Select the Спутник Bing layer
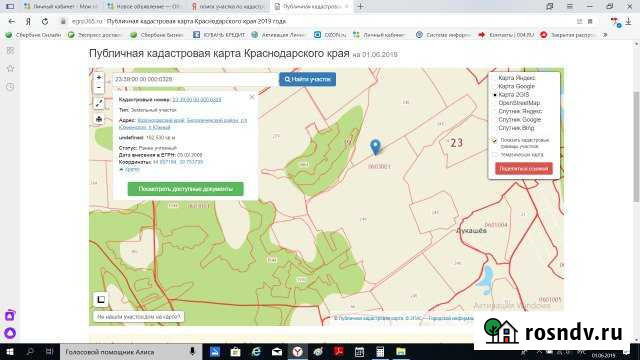Screen dimensions: 640x360 tap(516, 128)
